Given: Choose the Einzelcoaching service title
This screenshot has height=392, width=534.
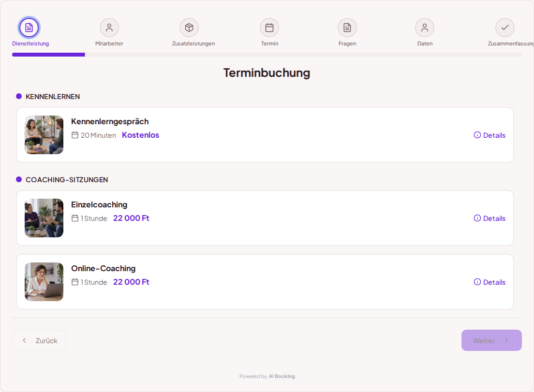Looking at the screenshot, I should coord(99,204).
